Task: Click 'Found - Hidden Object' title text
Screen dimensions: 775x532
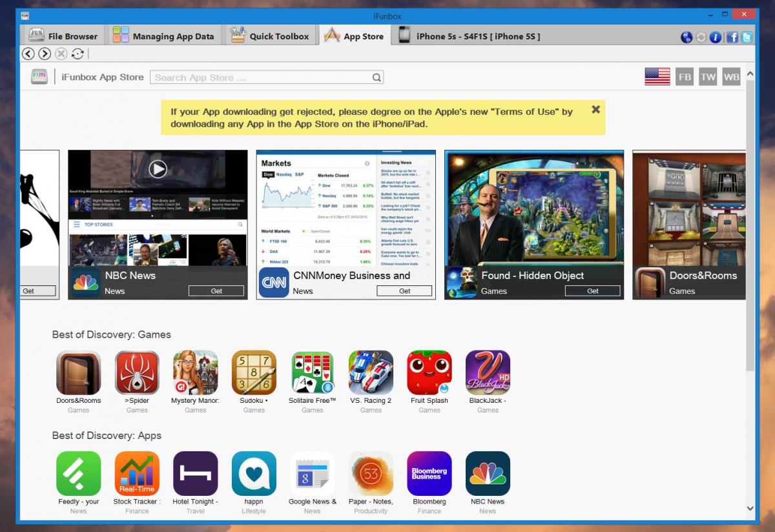Action: 533,276
